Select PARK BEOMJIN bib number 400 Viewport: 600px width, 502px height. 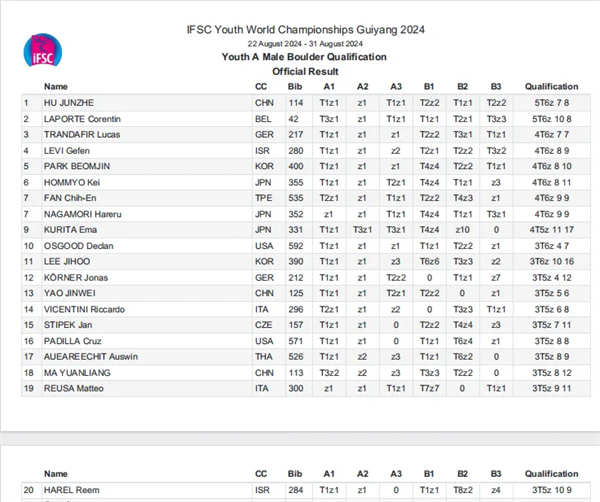(296, 166)
